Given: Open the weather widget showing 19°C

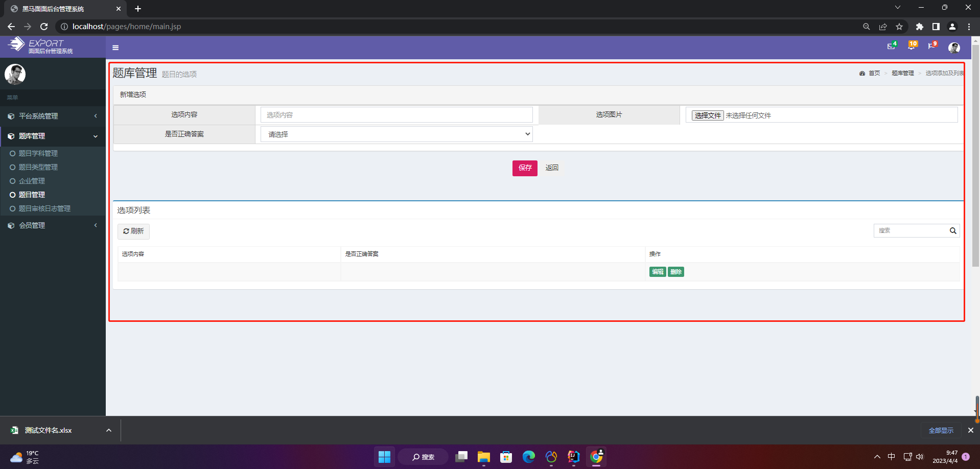Looking at the screenshot, I should (x=26, y=457).
